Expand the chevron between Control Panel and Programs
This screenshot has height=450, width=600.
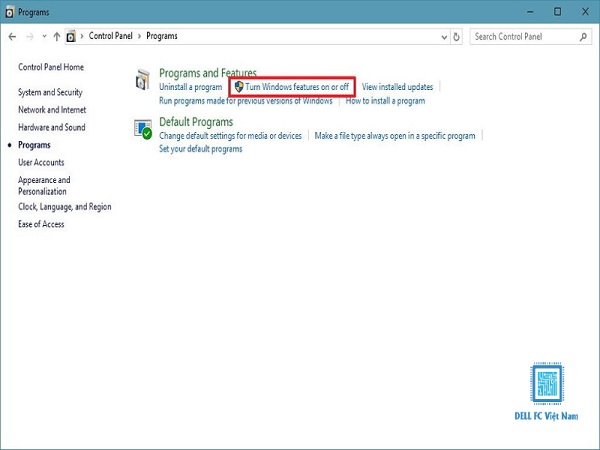[139, 36]
